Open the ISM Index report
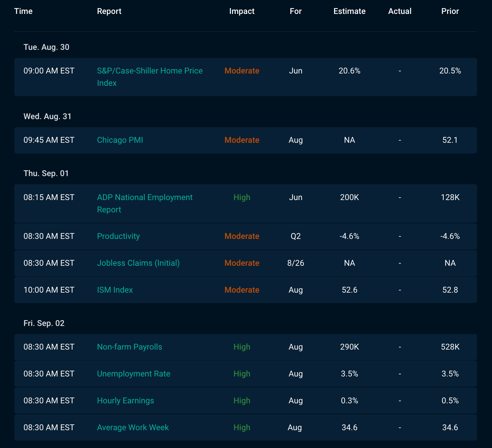Image resolution: width=492 pixels, height=448 pixels. 115,290
